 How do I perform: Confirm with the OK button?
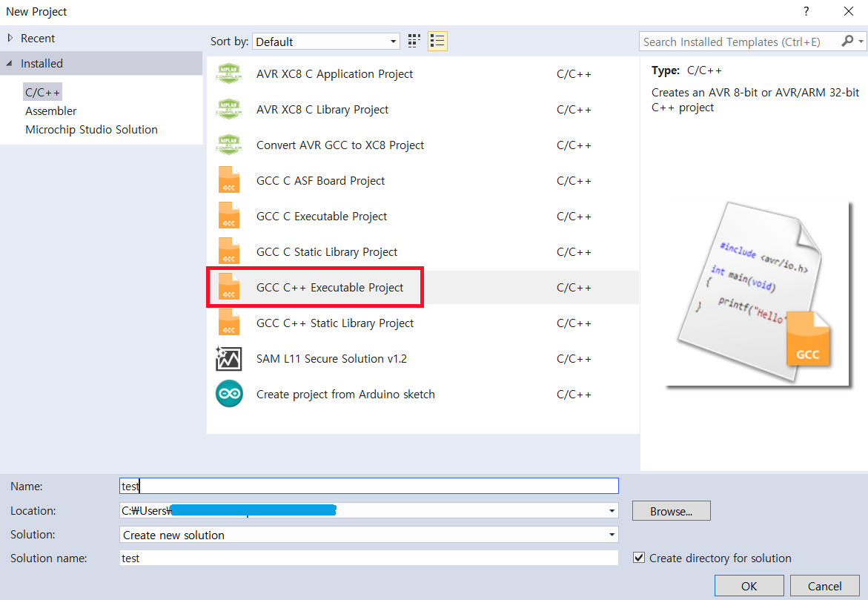point(749,586)
